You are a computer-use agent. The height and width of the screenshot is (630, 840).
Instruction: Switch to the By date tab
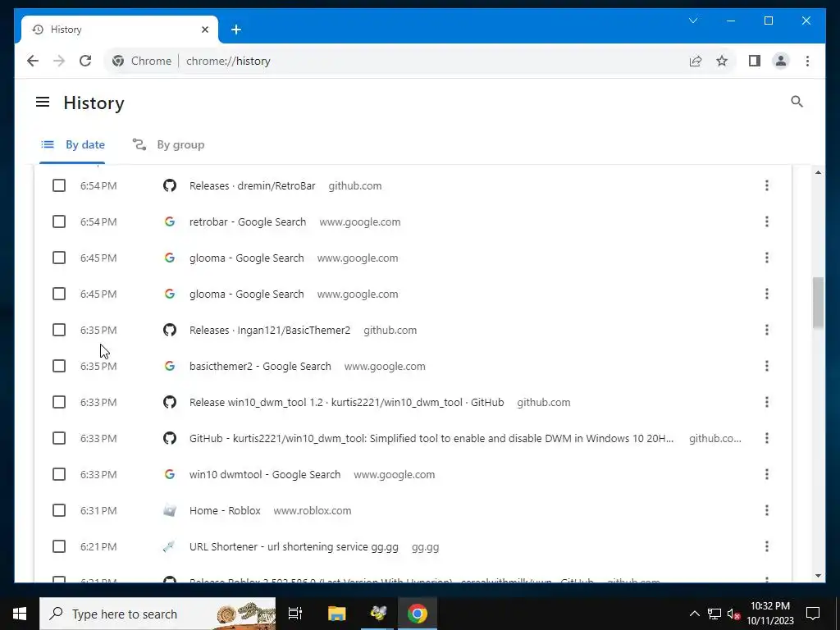pyautogui.click(x=73, y=144)
